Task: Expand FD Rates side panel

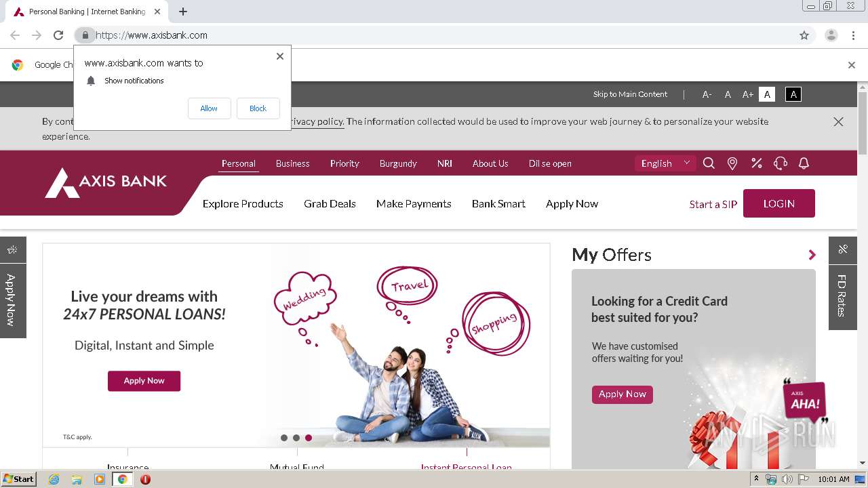Action: click(842, 296)
